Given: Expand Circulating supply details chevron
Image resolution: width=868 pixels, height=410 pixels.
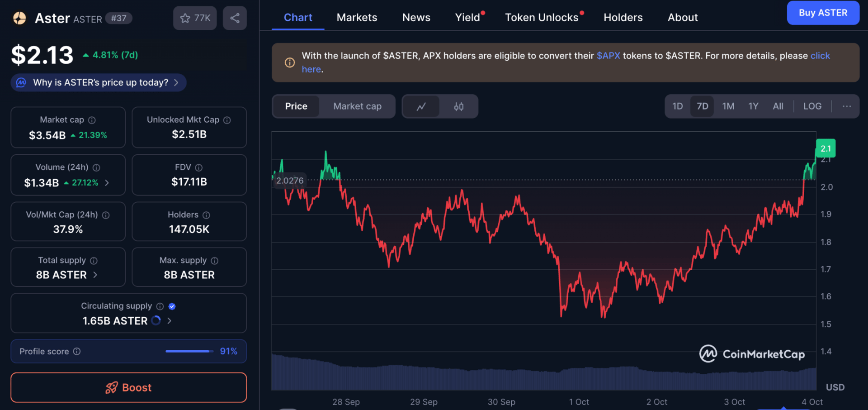Looking at the screenshot, I should (x=169, y=321).
